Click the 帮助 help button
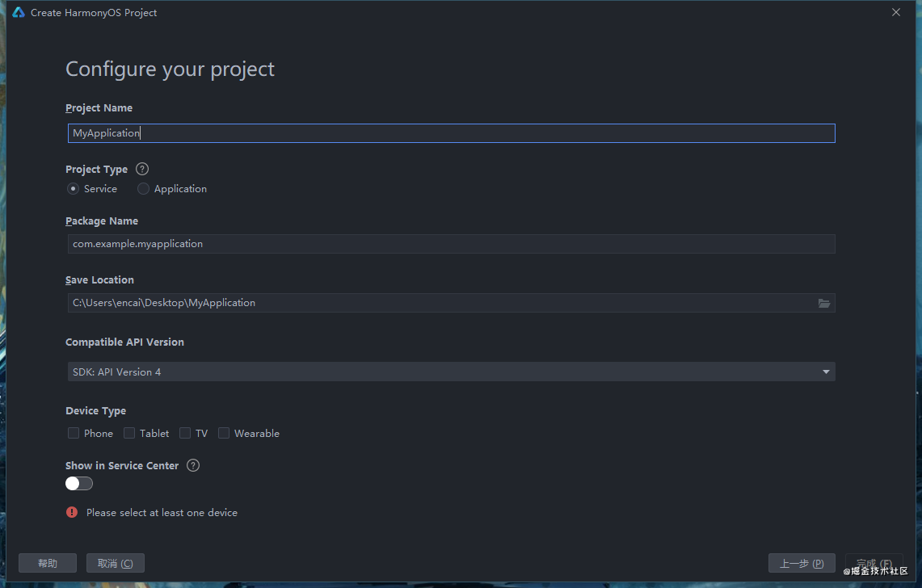Viewport: 922px width, 588px height. pyautogui.click(x=48, y=563)
